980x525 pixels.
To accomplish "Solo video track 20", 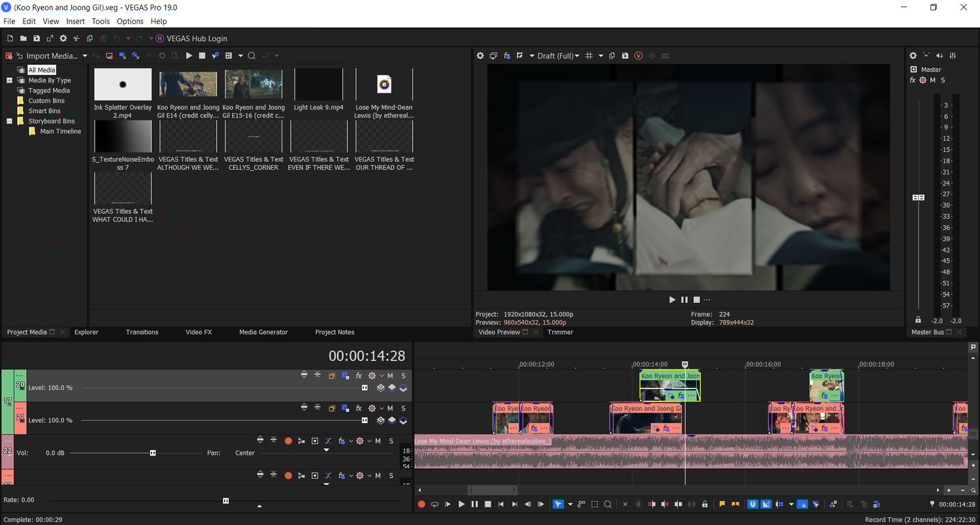I will point(403,375).
